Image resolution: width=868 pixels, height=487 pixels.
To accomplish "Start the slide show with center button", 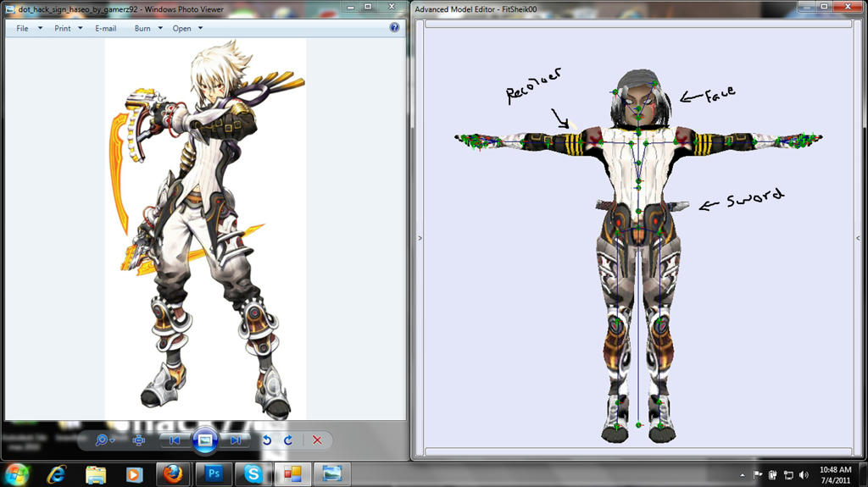I will pos(205,440).
